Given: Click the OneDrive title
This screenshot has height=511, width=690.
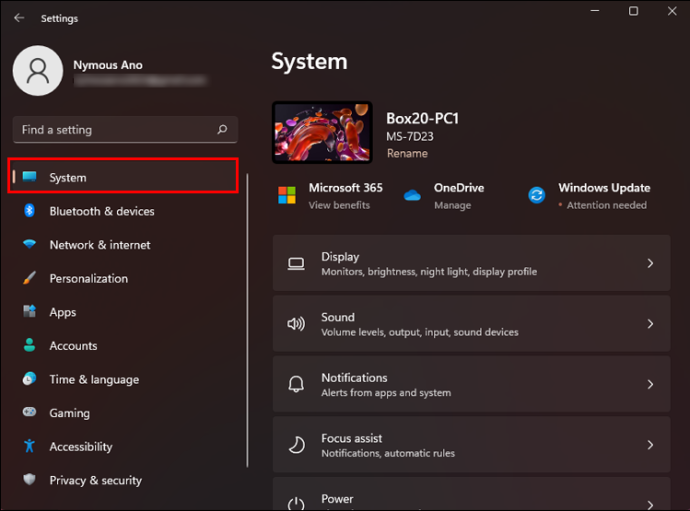Looking at the screenshot, I should [x=459, y=187].
